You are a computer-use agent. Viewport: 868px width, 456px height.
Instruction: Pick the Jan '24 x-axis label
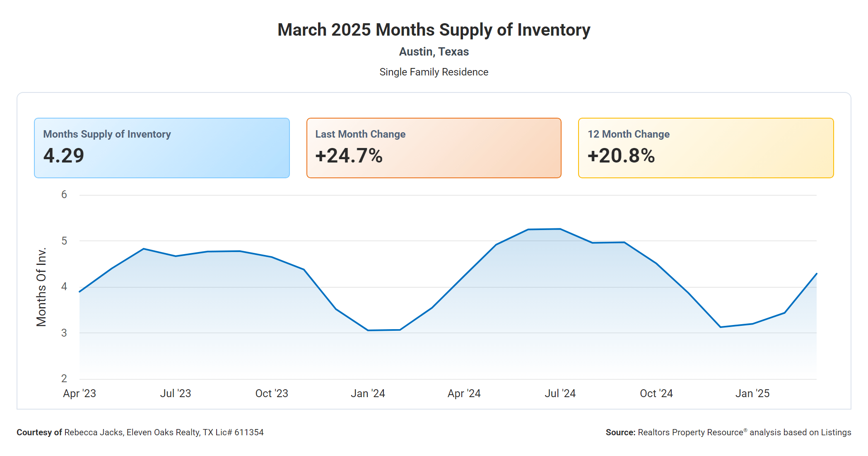pyautogui.click(x=368, y=393)
